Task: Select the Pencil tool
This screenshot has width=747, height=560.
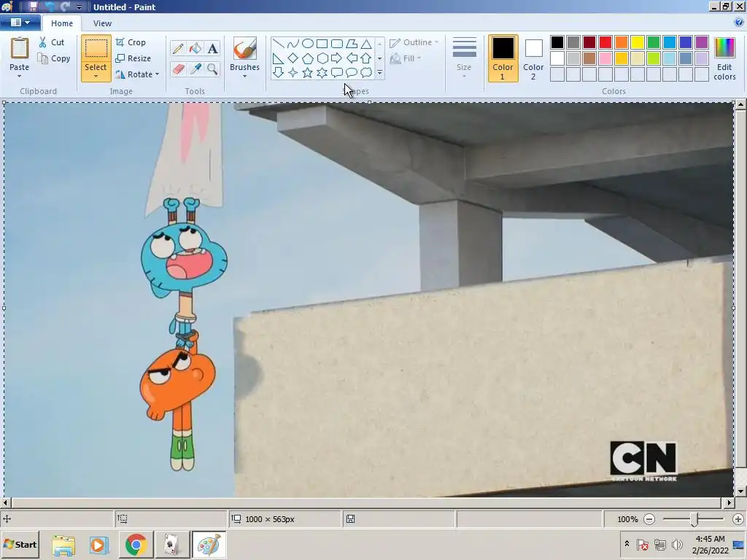Action: 178,48
